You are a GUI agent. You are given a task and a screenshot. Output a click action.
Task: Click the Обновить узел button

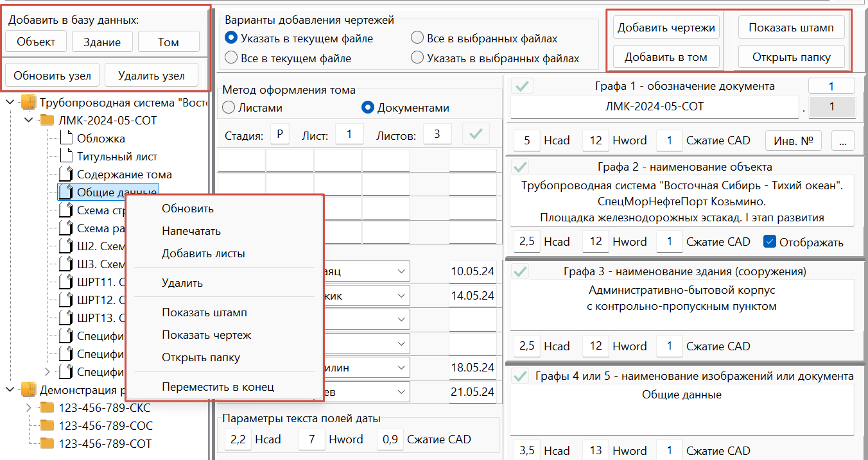[x=52, y=76]
